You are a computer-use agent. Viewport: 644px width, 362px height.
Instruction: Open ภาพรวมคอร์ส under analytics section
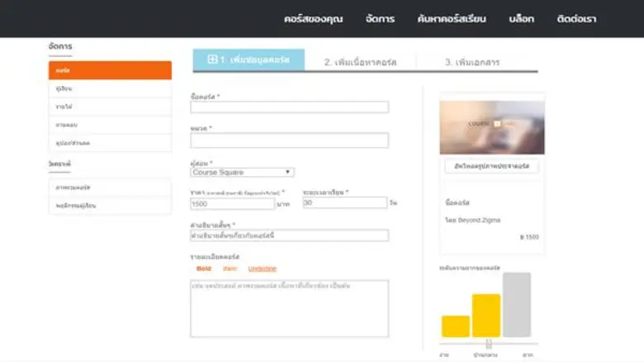(x=110, y=188)
